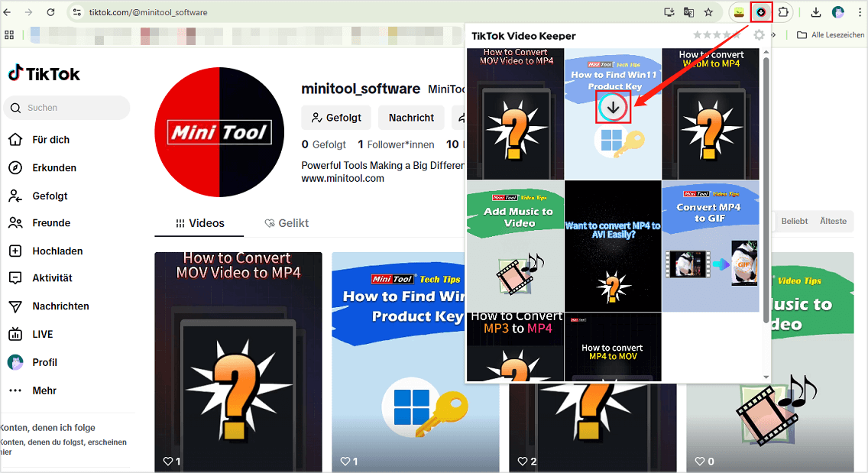This screenshot has height=473, width=868.
Task: Open Freunde in the sidebar
Action: (x=40, y=222)
